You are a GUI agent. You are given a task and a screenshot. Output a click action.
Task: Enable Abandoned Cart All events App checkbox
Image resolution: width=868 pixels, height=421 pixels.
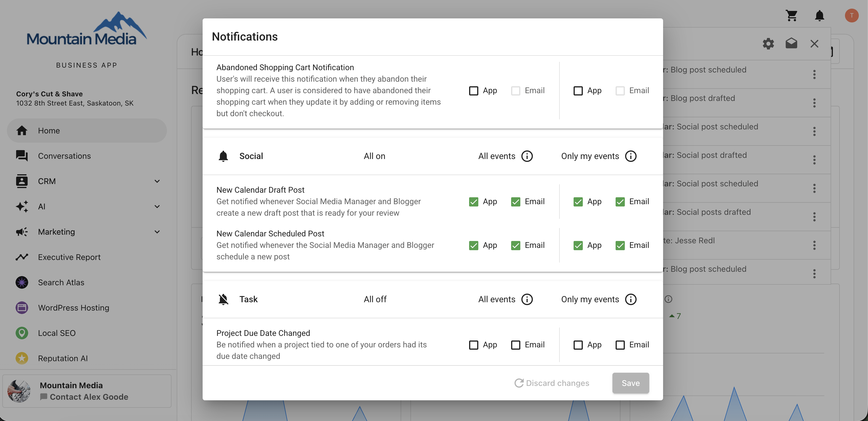click(x=474, y=91)
